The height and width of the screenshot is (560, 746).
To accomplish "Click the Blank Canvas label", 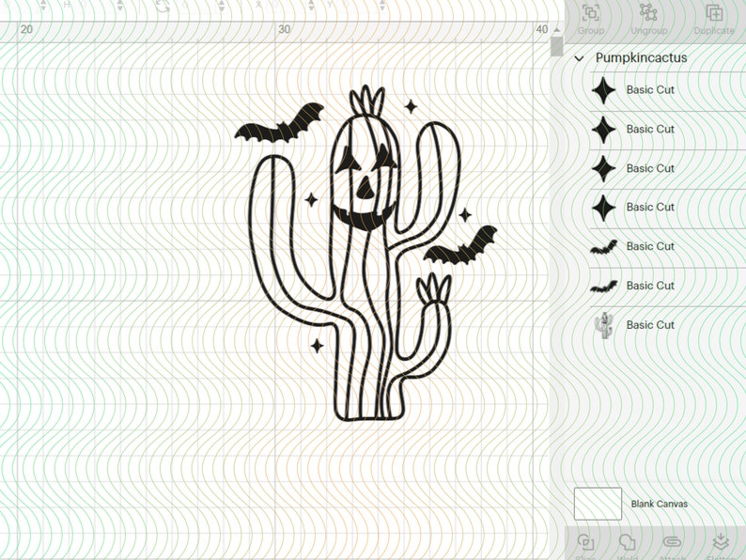I will point(659,504).
